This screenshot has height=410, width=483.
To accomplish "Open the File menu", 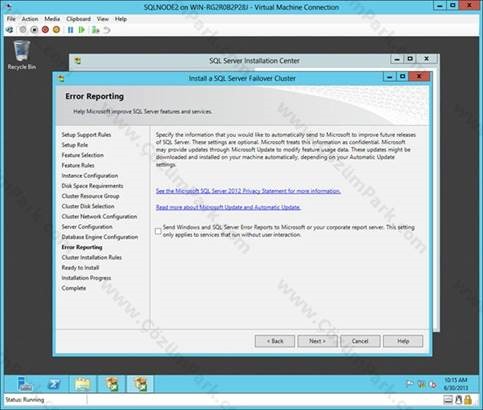I will click(x=11, y=19).
